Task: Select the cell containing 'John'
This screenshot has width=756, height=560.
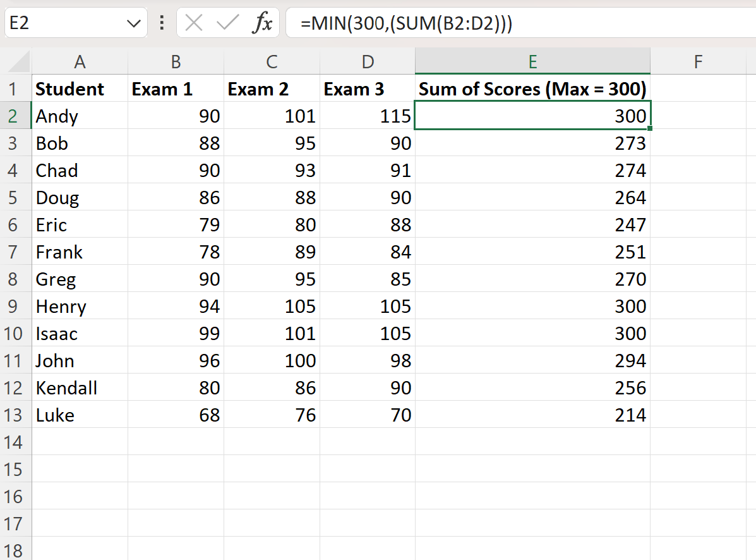Action: (80, 360)
